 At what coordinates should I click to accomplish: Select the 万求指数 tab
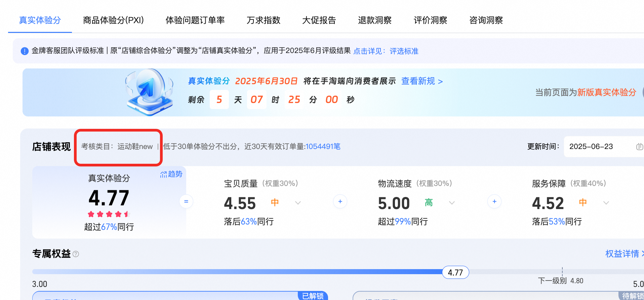coord(263,20)
